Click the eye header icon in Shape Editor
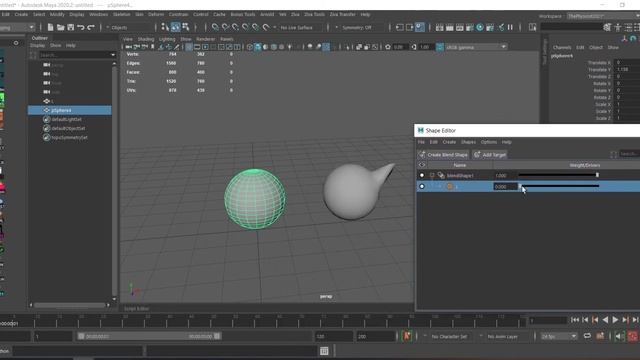640x360 pixels. click(422, 165)
